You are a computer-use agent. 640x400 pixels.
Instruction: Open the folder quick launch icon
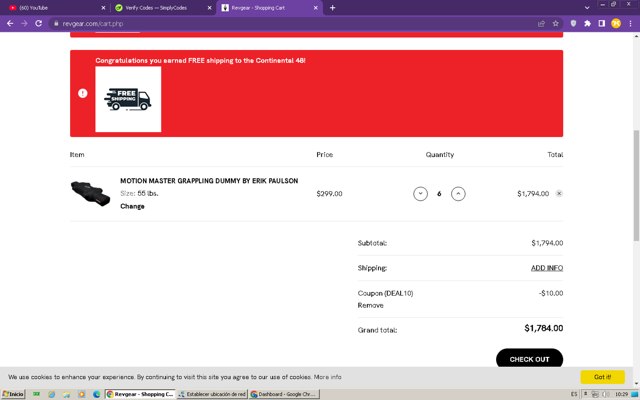coord(67,394)
